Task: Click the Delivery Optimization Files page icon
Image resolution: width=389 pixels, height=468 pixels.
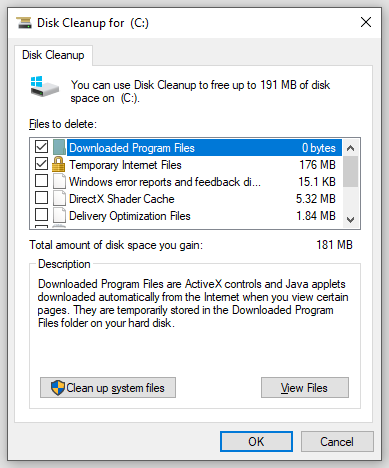Action: point(59,216)
